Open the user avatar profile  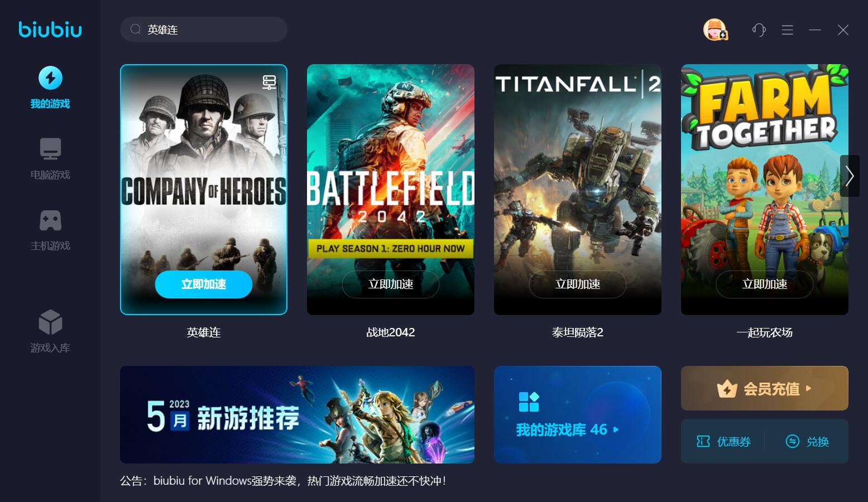click(714, 30)
